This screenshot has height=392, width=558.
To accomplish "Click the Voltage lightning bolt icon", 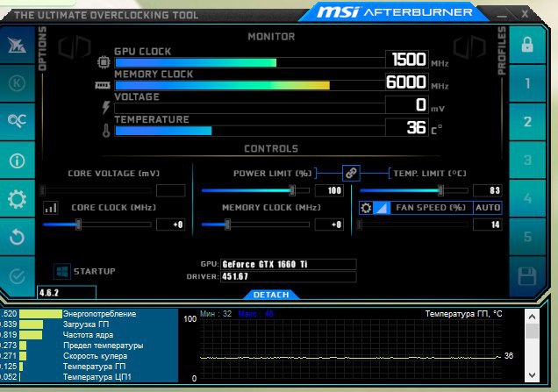I will (x=105, y=107).
